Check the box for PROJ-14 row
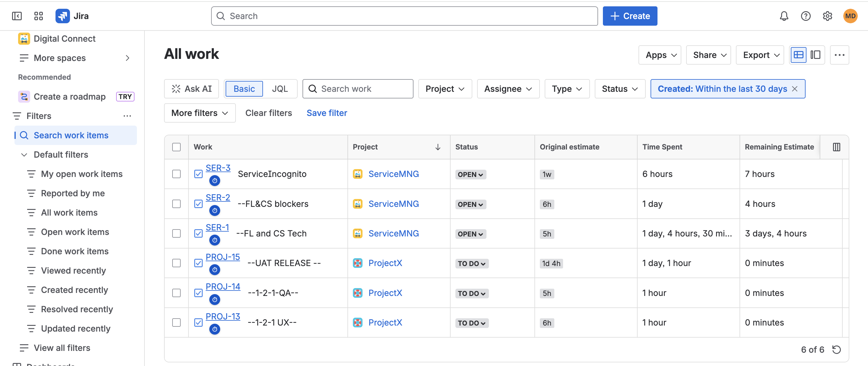 tap(176, 293)
